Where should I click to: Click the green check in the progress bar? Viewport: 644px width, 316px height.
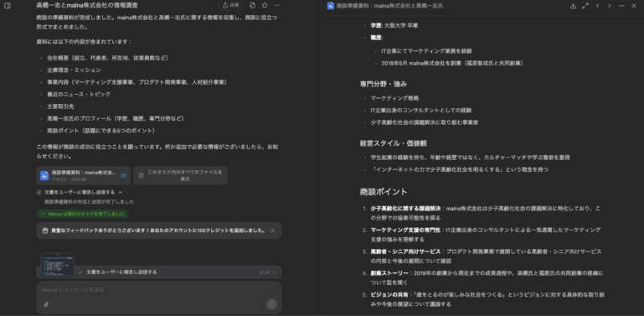coord(80,272)
